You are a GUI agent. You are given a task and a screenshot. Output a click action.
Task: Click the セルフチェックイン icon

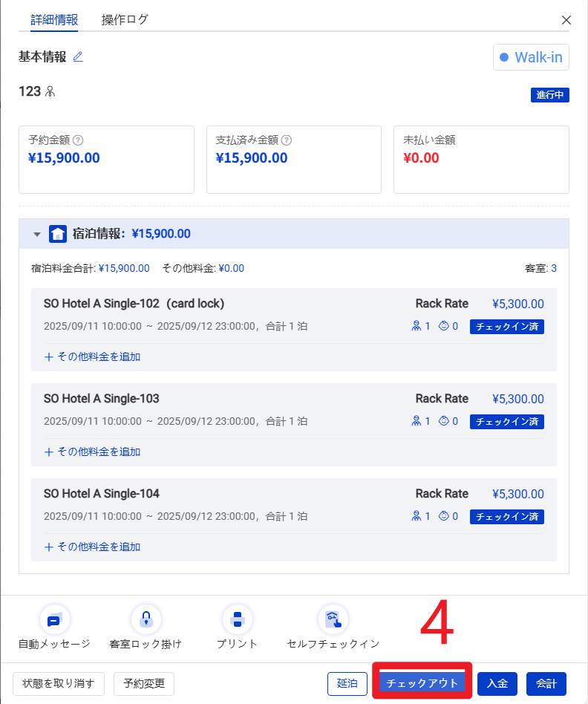click(x=333, y=619)
